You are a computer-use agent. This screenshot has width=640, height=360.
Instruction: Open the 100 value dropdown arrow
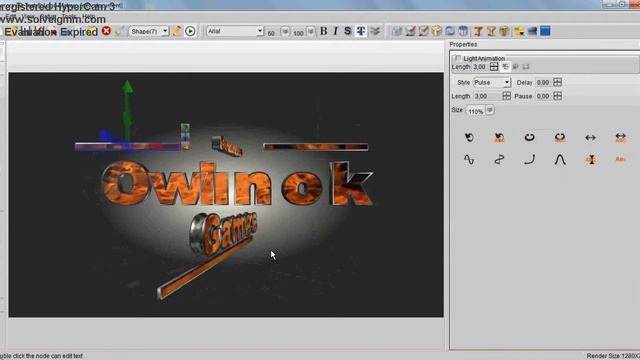pos(311,31)
